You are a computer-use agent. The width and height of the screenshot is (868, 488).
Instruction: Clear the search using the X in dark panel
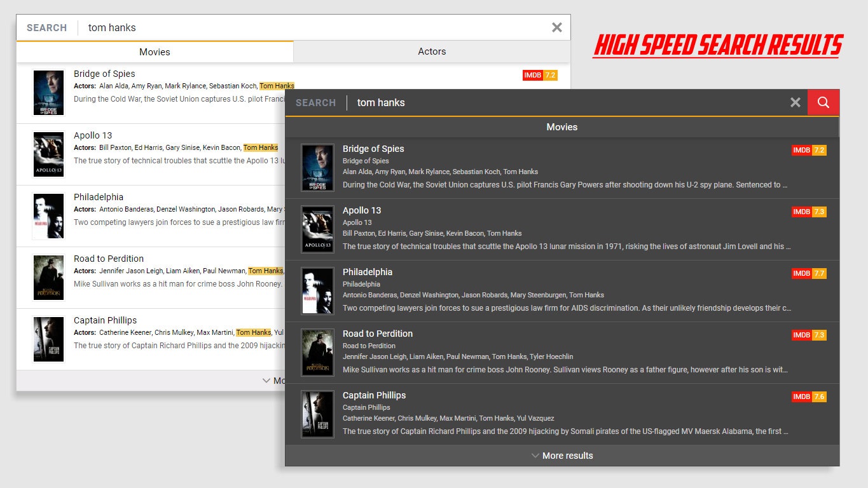795,102
